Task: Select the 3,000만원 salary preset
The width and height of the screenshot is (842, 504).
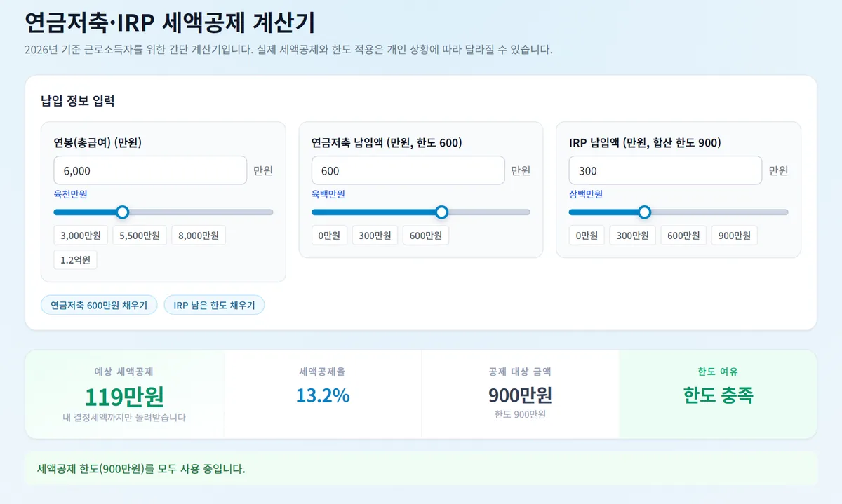Action: 81,236
